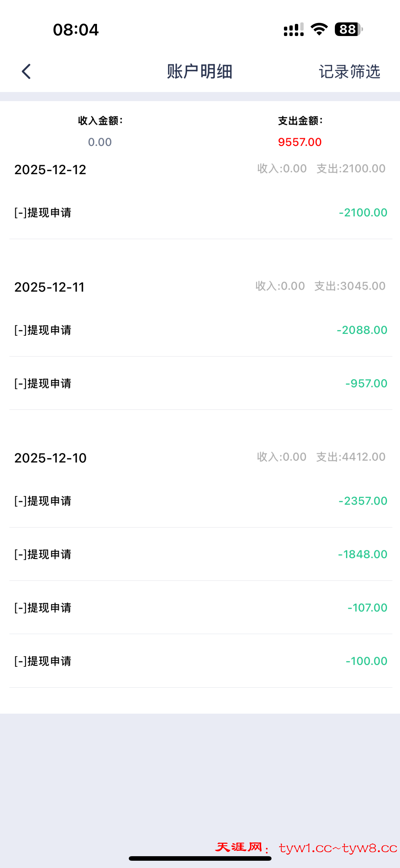Tap the -107.00 withdrawal record
The height and width of the screenshot is (868, 400).
coord(200,607)
